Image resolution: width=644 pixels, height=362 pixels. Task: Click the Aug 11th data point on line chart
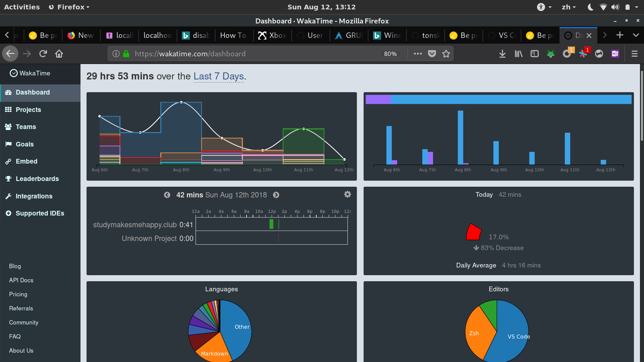click(304, 129)
